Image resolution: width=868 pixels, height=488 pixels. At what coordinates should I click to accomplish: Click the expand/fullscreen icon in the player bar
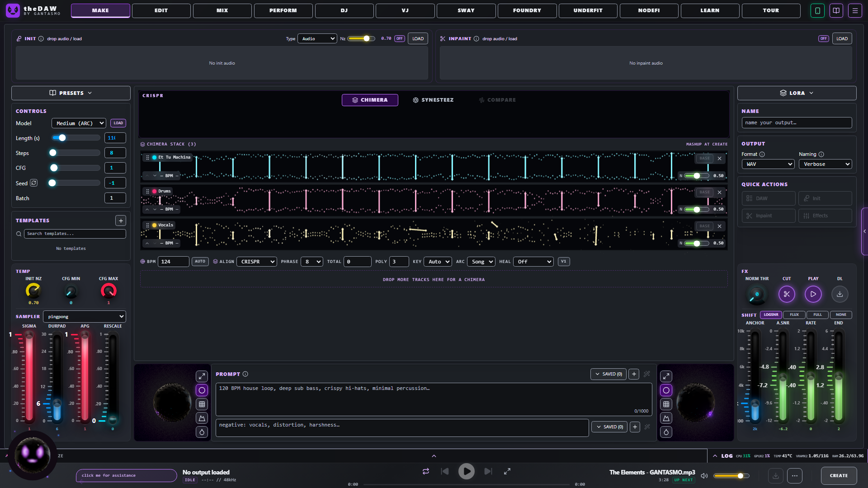click(x=507, y=471)
